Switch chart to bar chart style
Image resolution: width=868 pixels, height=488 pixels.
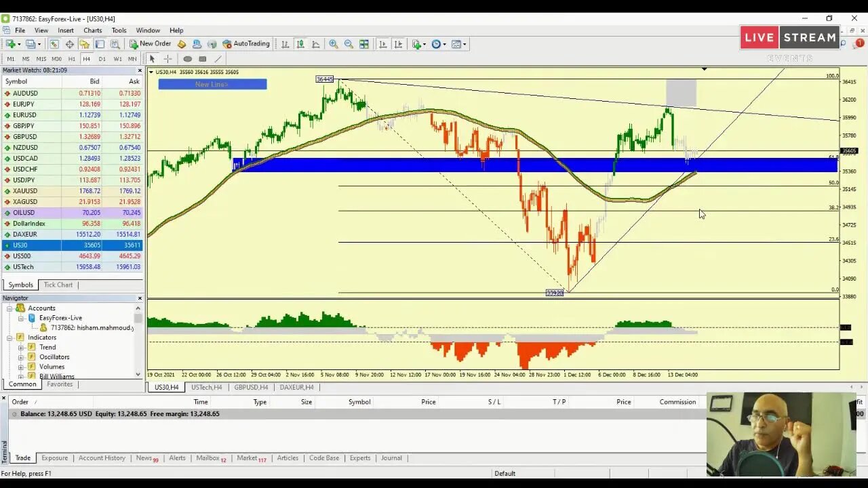click(285, 44)
